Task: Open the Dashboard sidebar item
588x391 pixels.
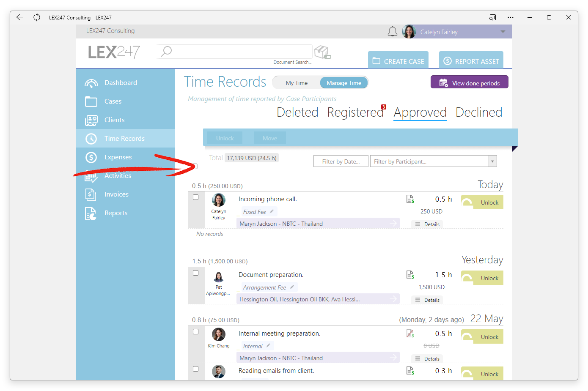Action: pyautogui.click(x=126, y=83)
